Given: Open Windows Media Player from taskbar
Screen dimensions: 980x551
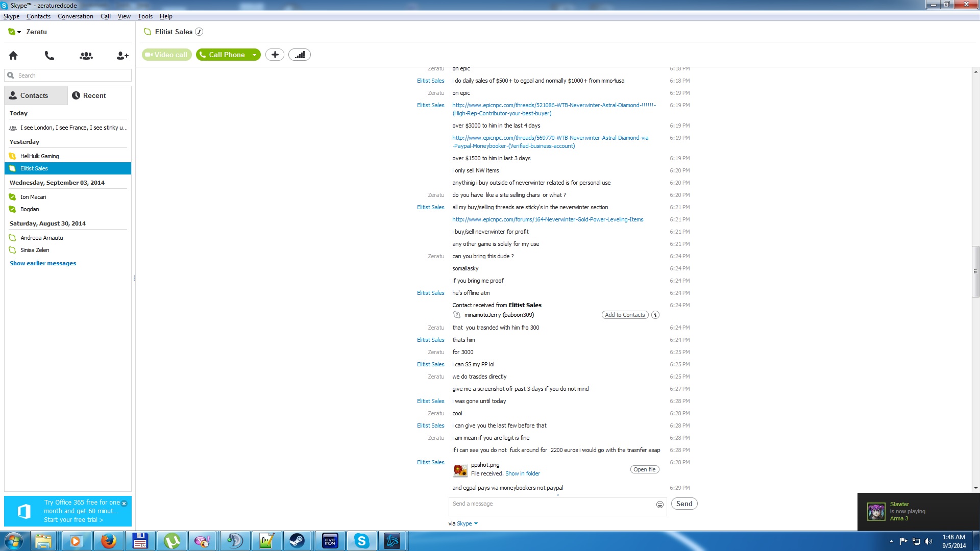Looking at the screenshot, I should coord(76,541).
